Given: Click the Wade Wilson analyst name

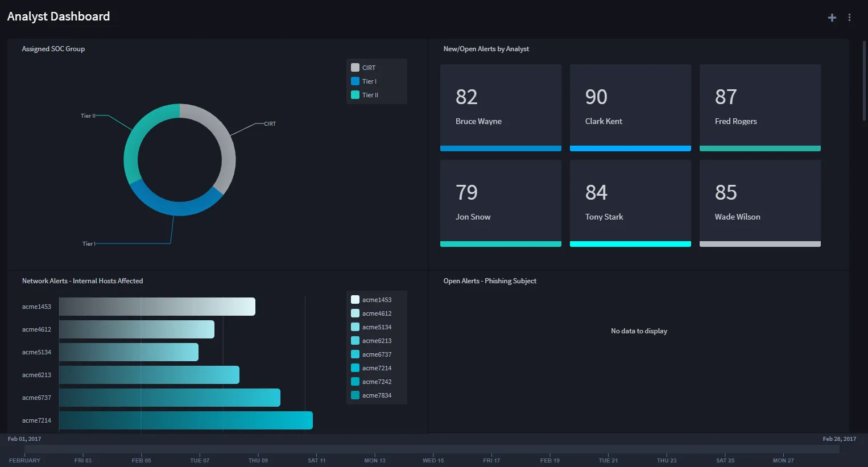Looking at the screenshot, I should (737, 217).
